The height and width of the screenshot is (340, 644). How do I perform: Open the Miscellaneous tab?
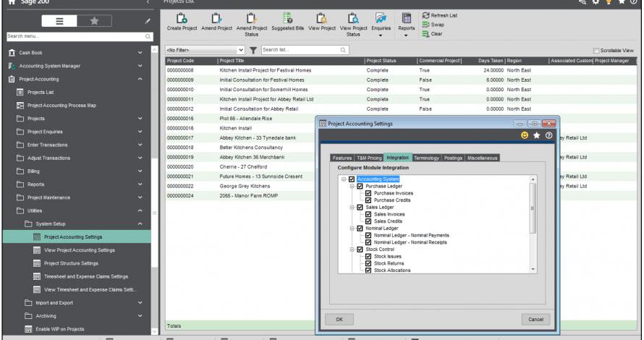pos(482,158)
